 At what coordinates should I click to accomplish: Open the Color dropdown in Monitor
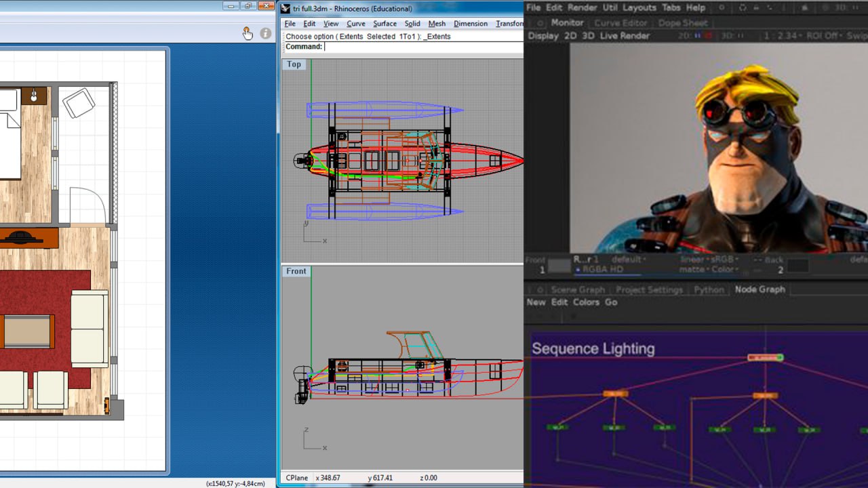[x=724, y=269]
